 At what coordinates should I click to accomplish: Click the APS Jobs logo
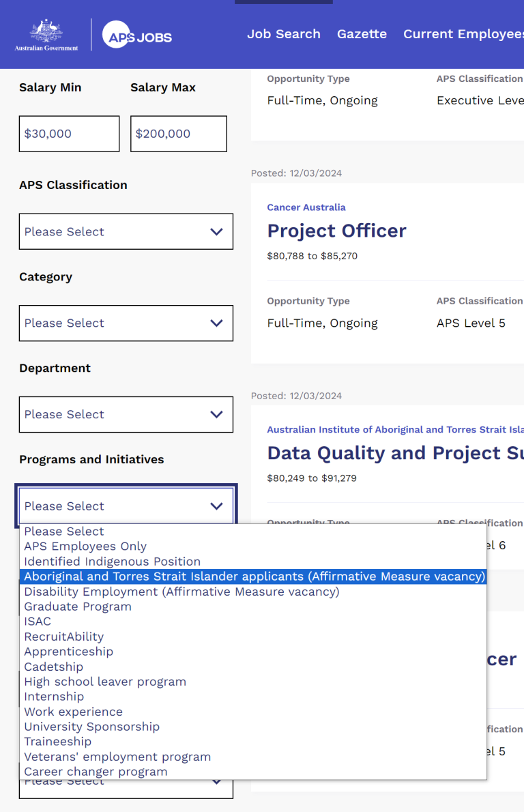click(x=137, y=35)
